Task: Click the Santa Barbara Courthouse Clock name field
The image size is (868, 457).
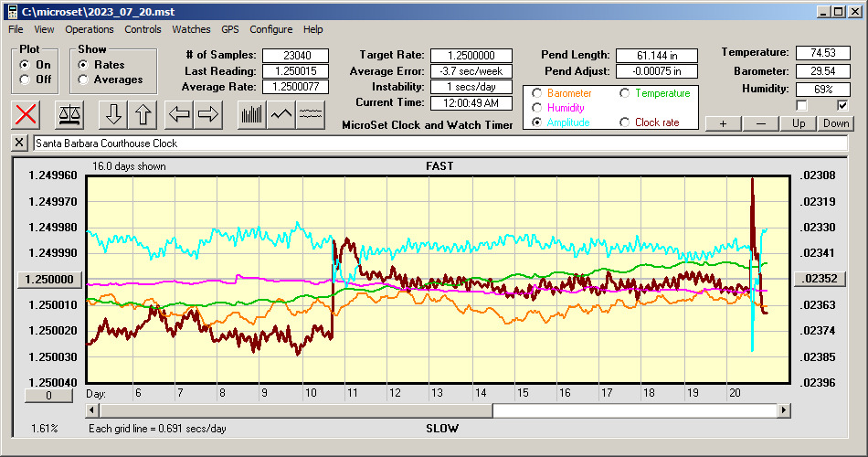Action: pyautogui.click(x=440, y=143)
